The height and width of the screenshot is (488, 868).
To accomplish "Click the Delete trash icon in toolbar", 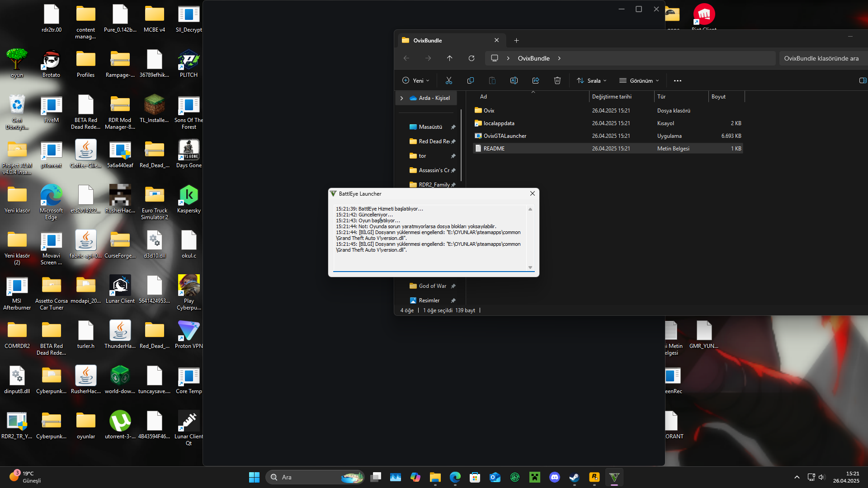I will 557,80.
